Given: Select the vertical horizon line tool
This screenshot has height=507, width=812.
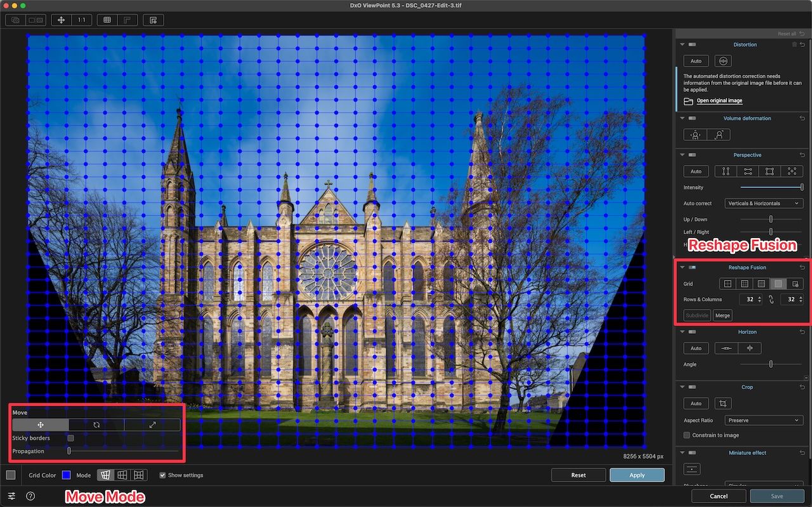Looking at the screenshot, I should 750,348.
